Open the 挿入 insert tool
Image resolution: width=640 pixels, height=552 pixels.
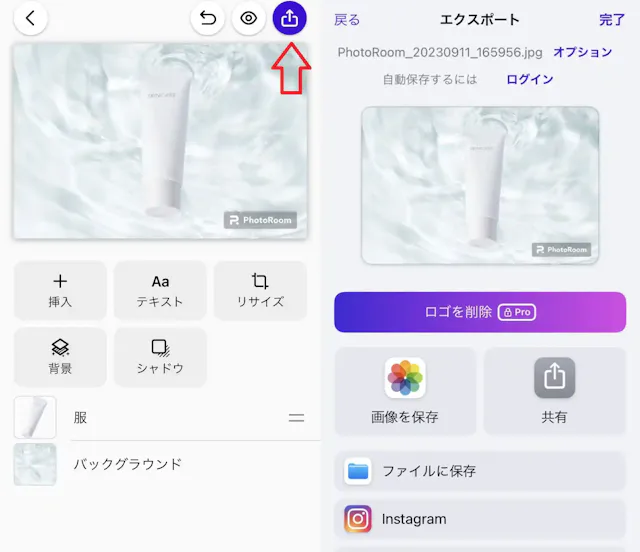pyautogui.click(x=60, y=290)
